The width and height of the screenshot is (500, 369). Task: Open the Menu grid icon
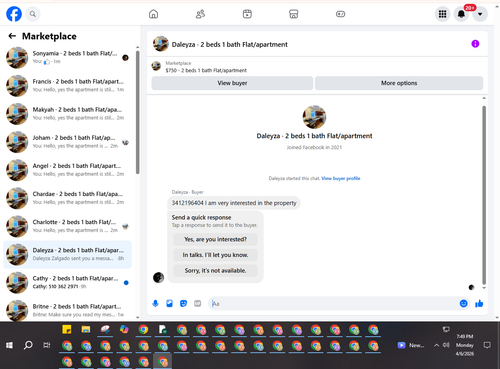[x=442, y=14]
